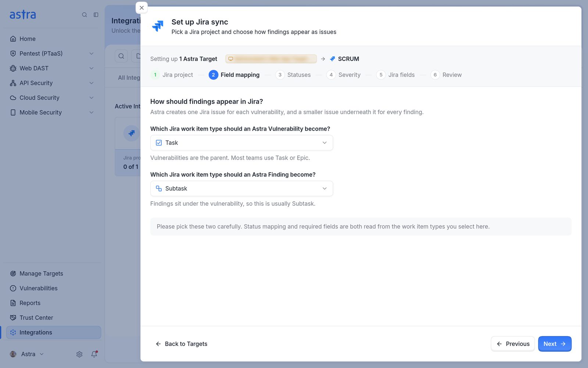Click the Jira logo in the dialog header
The height and width of the screenshot is (368, 588).
158,26
